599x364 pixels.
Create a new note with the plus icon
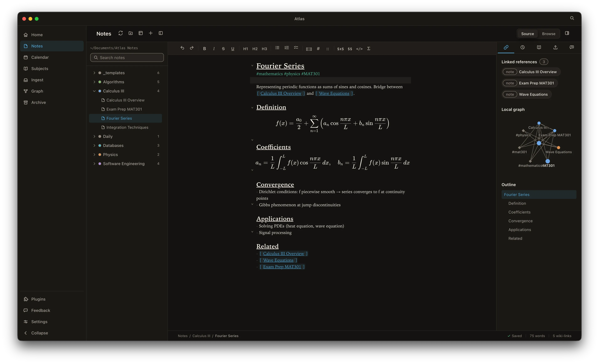pos(151,33)
